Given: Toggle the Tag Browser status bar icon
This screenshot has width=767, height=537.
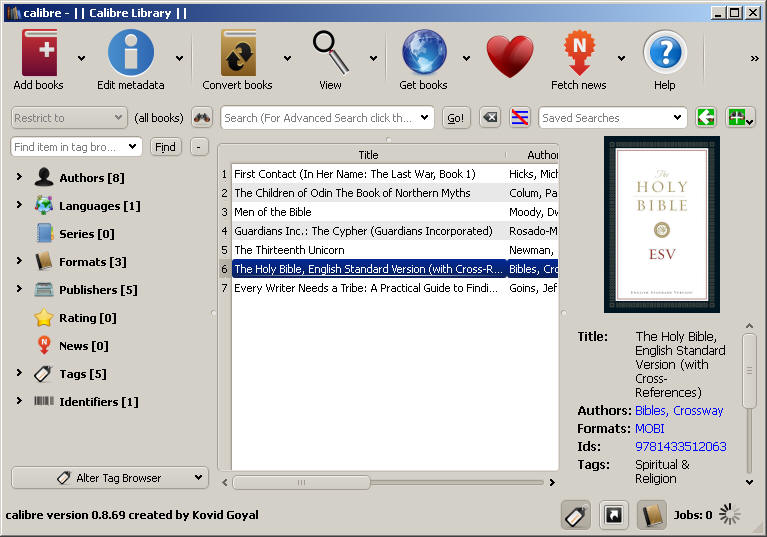Looking at the screenshot, I should tap(575, 515).
